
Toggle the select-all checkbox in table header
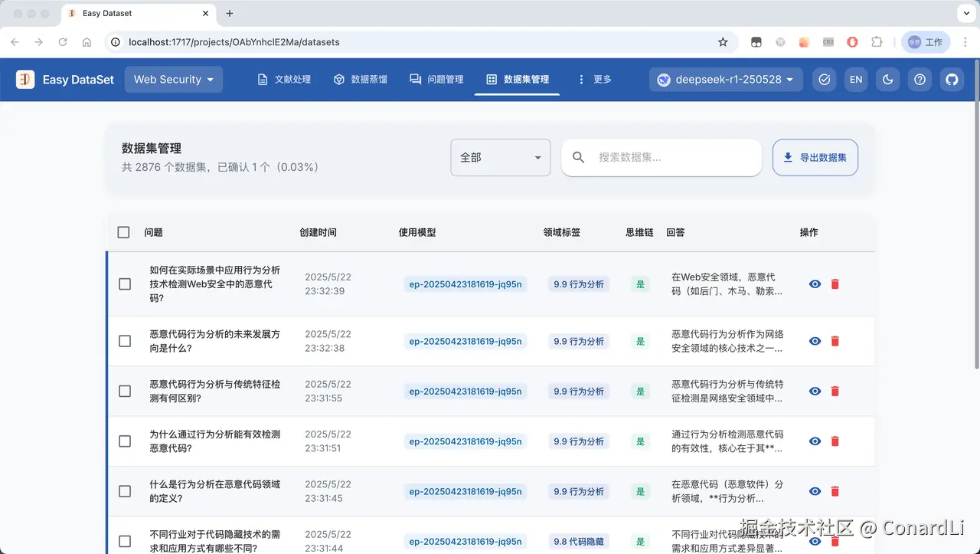click(x=123, y=232)
